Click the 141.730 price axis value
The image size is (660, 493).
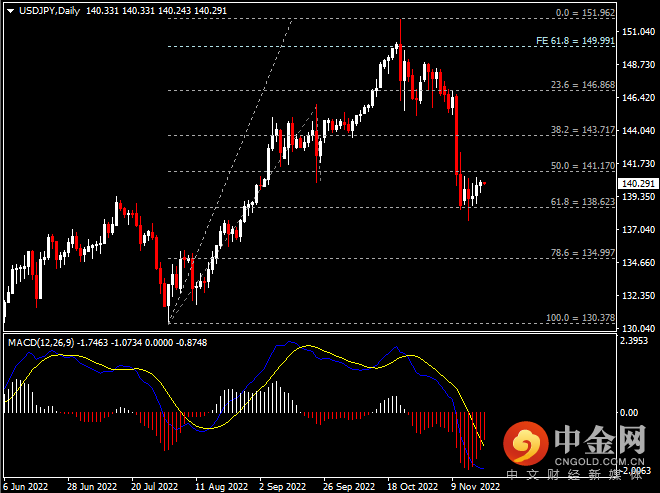pyautogui.click(x=639, y=163)
